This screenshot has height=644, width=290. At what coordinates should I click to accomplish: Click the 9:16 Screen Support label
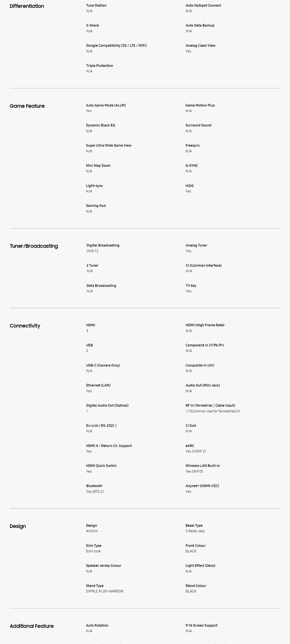click(x=201, y=625)
